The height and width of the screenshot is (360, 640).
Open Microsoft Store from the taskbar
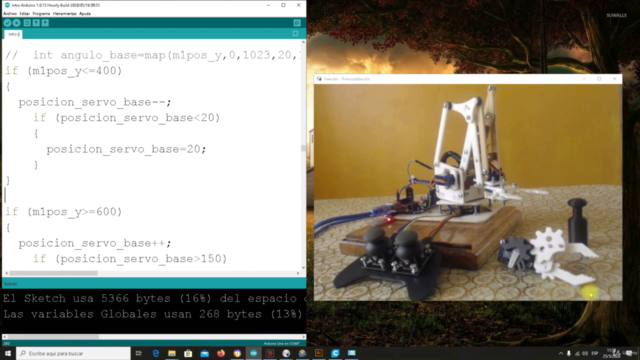click(x=188, y=353)
